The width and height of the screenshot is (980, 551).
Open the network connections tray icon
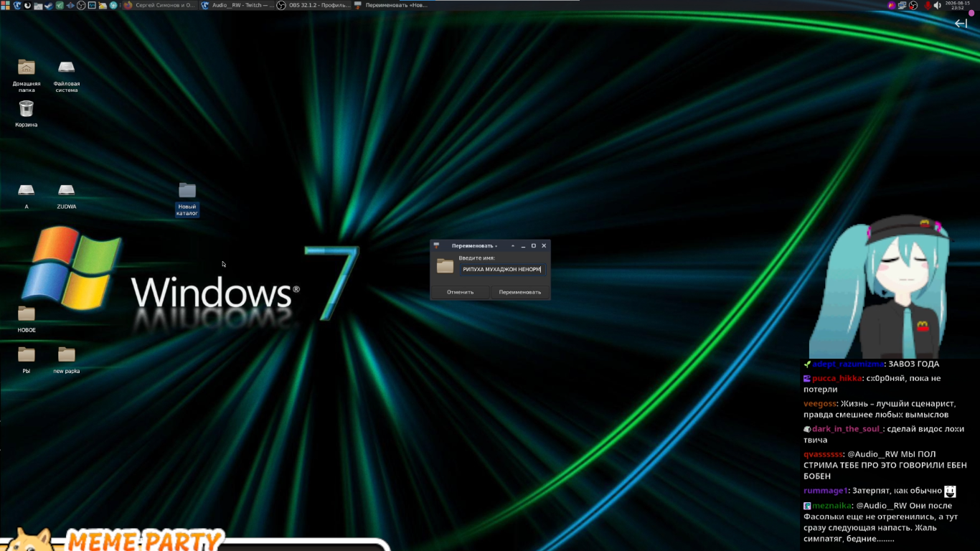pos(902,5)
